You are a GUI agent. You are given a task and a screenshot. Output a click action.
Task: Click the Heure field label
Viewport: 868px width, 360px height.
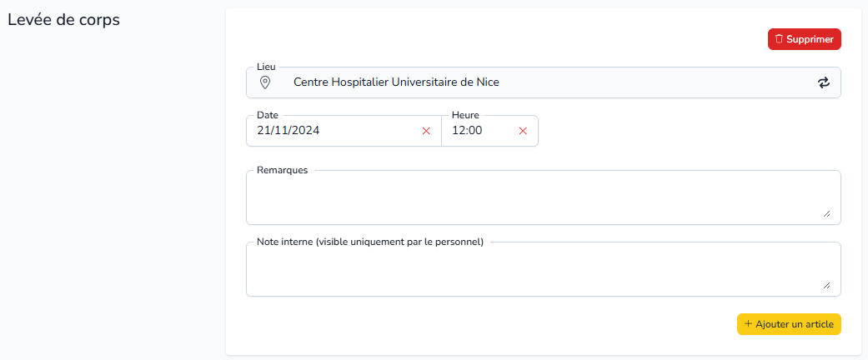[x=465, y=115]
